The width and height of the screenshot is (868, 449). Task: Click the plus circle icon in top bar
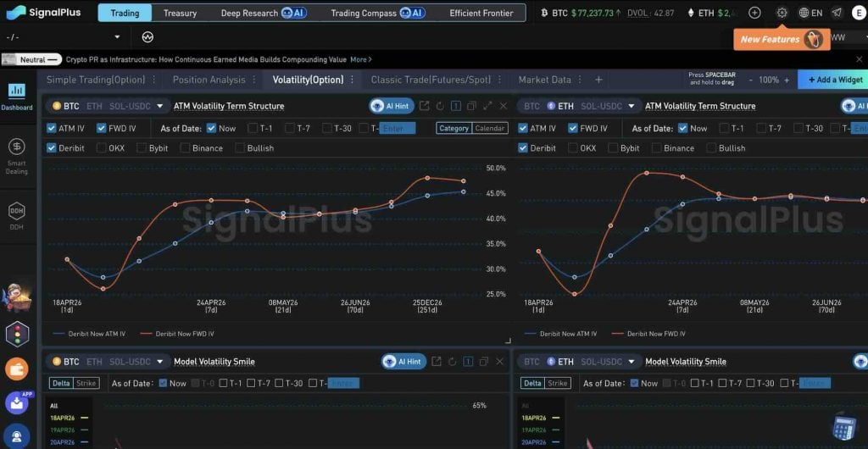point(754,13)
